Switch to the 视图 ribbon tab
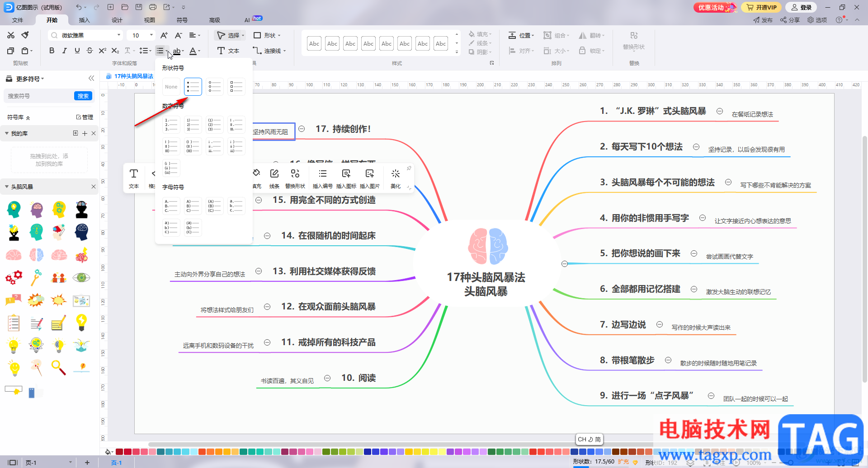Image resolution: width=868 pixels, height=468 pixels. click(x=150, y=20)
